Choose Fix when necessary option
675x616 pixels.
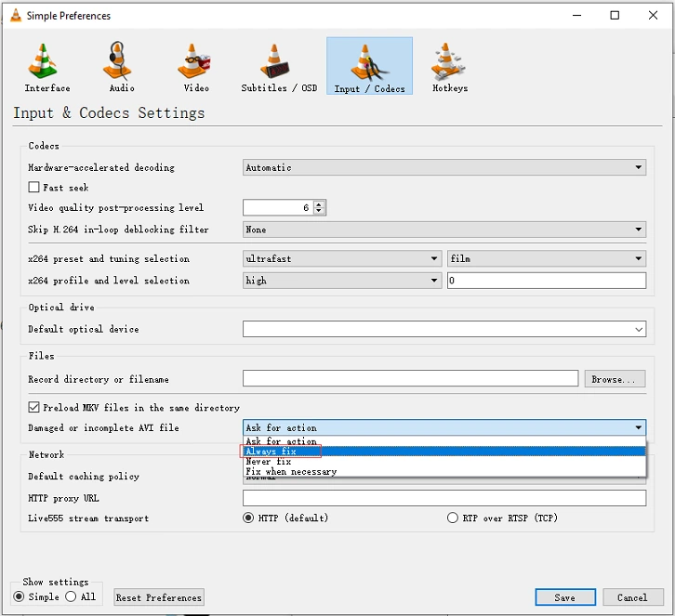[x=443, y=471]
